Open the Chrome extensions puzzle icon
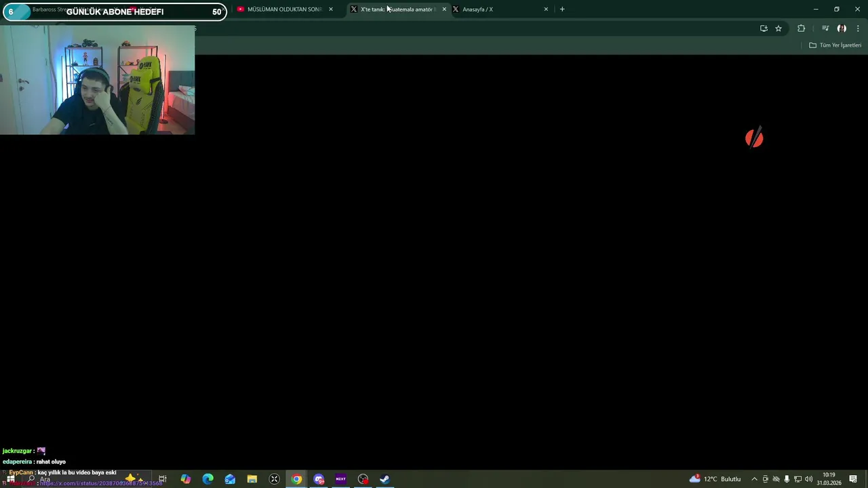The height and width of the screenshot is (488, 868). [802, 28]
